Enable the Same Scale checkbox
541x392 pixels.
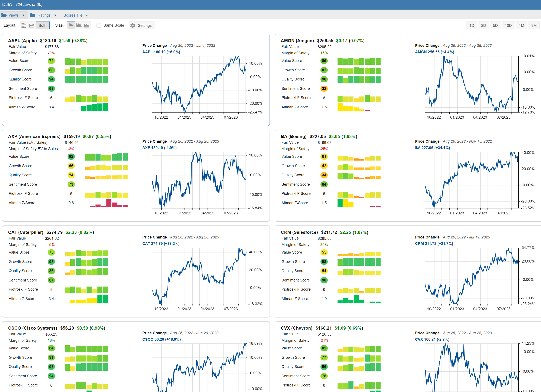tap(99, 25)
